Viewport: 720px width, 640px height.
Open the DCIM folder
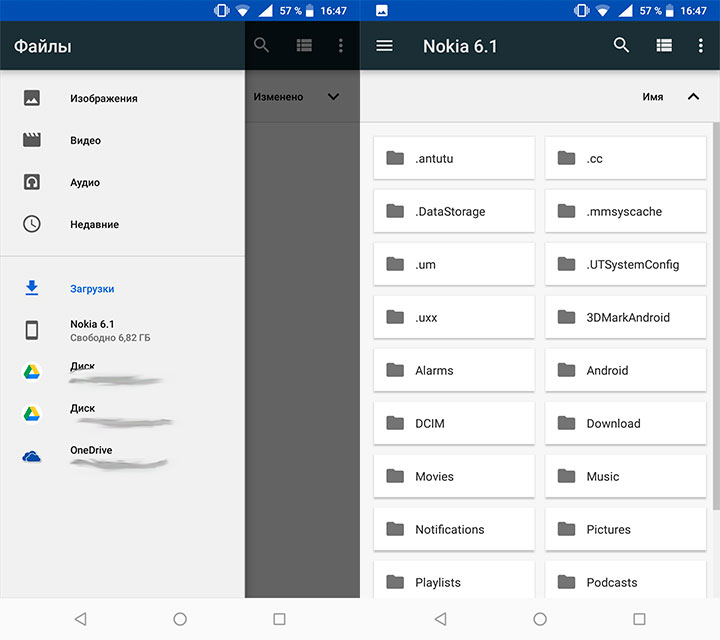point(455,424)
